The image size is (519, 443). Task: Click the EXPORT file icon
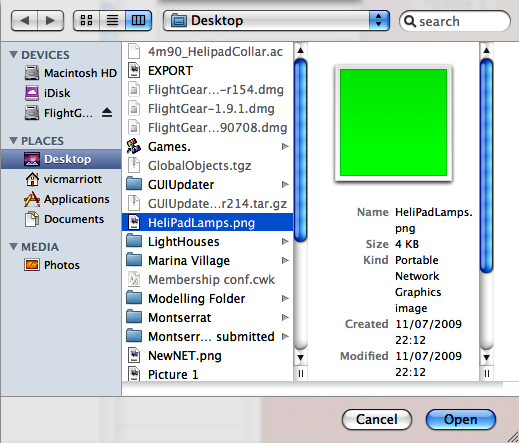coord(134,70)
